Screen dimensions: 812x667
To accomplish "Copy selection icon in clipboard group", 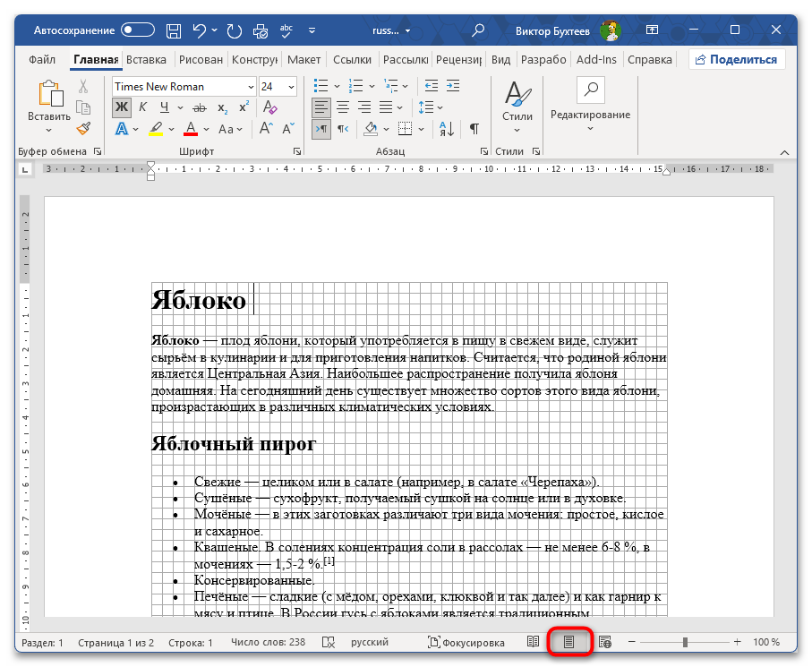I will [83, 107].
